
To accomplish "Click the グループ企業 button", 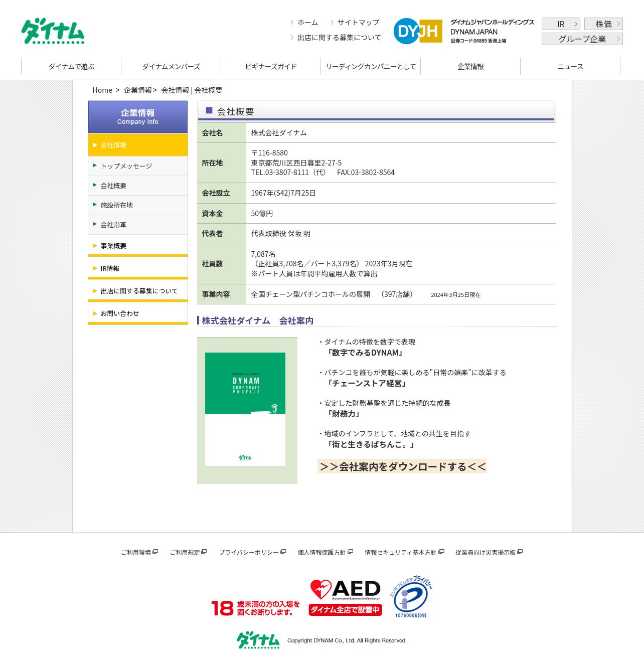I will (582, 39).
